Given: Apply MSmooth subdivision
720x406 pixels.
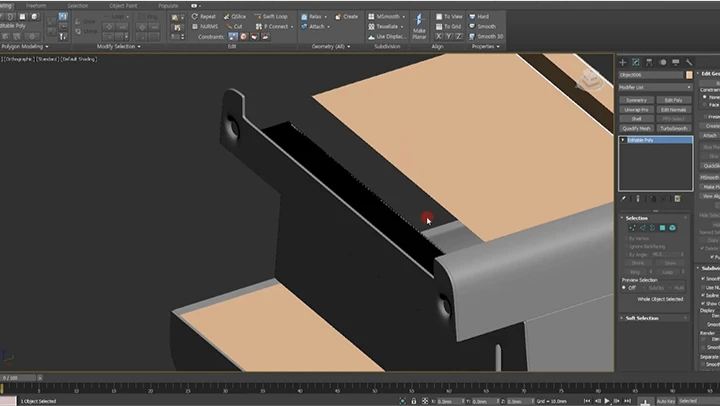Looking at the screenshot, I should 384,17.
